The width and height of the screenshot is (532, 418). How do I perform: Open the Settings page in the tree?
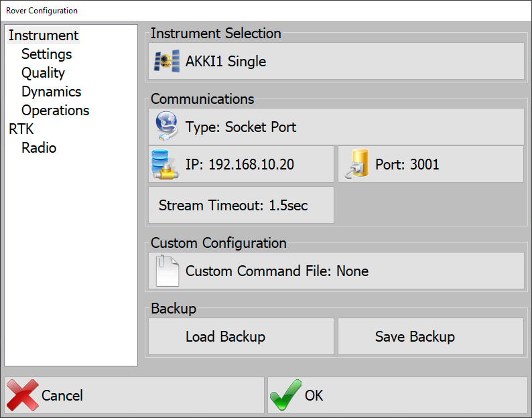click(46, 54)
